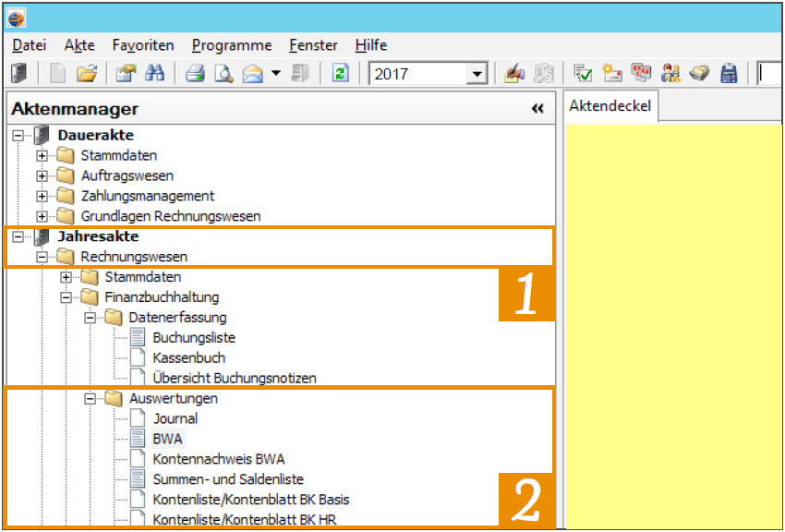Select the Aktendeckel tab
The width and height of the screenshot is (785, 532).
coord(610,106)
